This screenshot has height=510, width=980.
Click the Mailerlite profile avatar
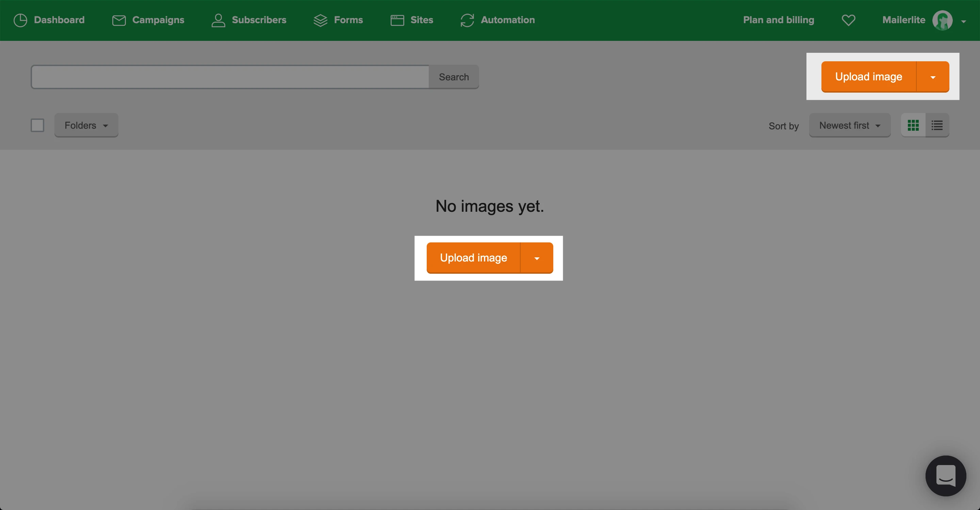[x=942, y=20]
